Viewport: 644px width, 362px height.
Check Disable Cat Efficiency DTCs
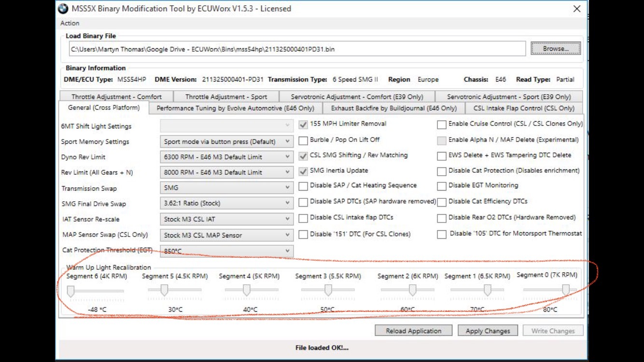pos(442,202)
